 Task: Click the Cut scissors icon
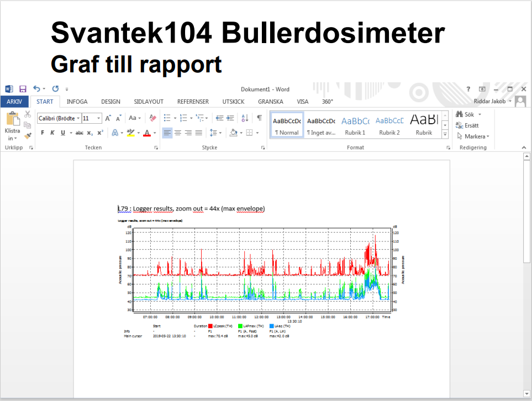coord(28,114)
